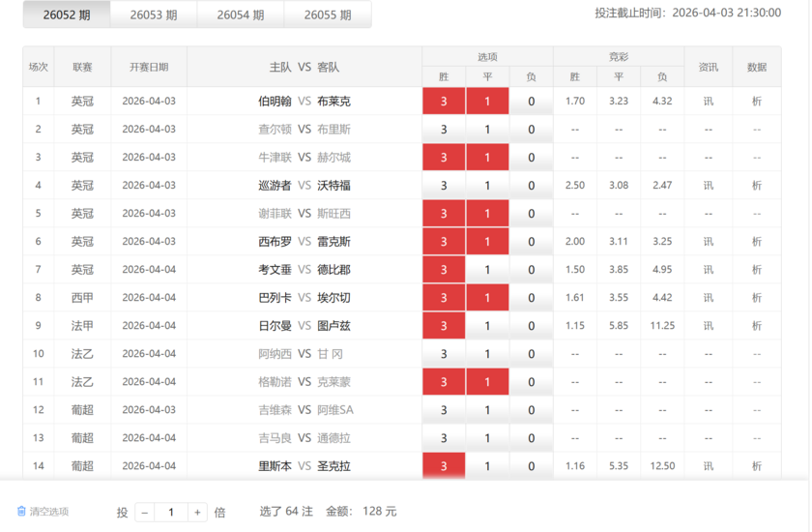
Task: Click the 资讯 column header
Action: (708, 67)
